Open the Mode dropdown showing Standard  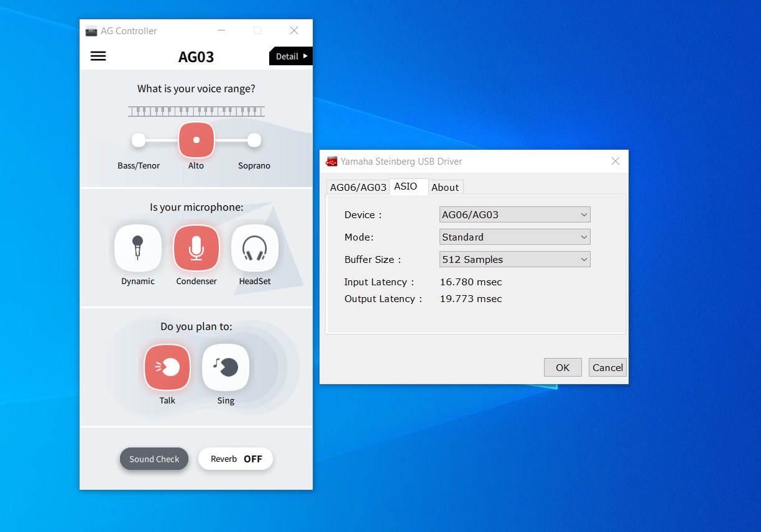click(515, 237)
